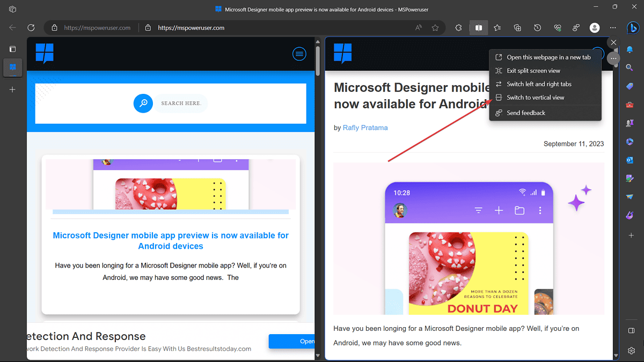Click the Extensions puzzle icon
Screen dimensions: 644x362
point(458,27)
